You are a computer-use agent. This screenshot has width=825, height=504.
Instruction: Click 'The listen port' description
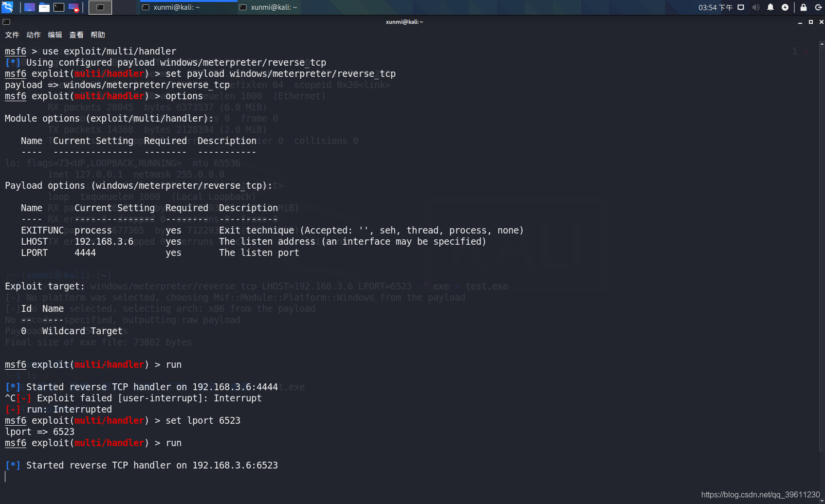point(259,252)
